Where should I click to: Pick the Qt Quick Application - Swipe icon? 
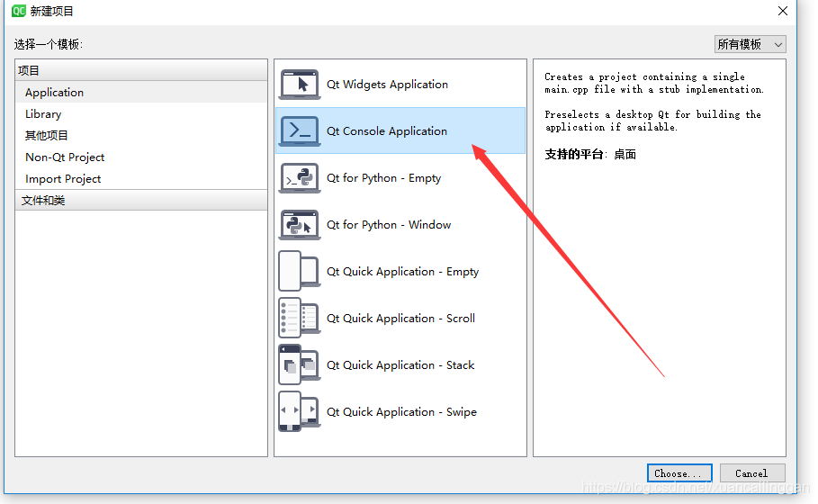click(299, 411)
